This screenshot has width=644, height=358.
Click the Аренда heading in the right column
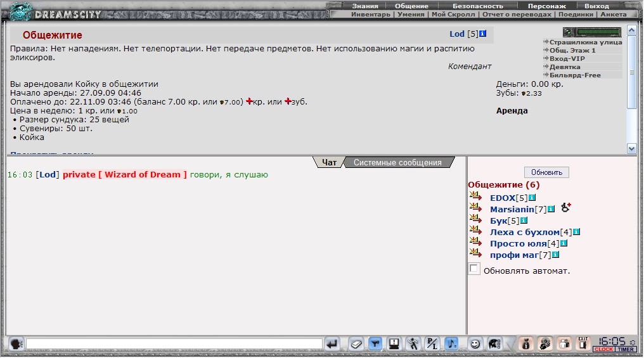pyautogui.click(x=512, y=110)
